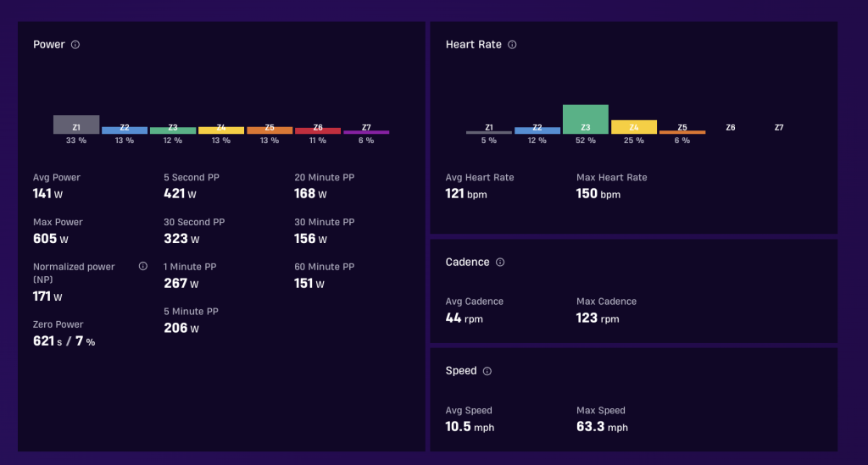Click the Zero Power value 621 s / 7 %
The image size is (868, 465).
pyautogui.click(x=64, y=341)
